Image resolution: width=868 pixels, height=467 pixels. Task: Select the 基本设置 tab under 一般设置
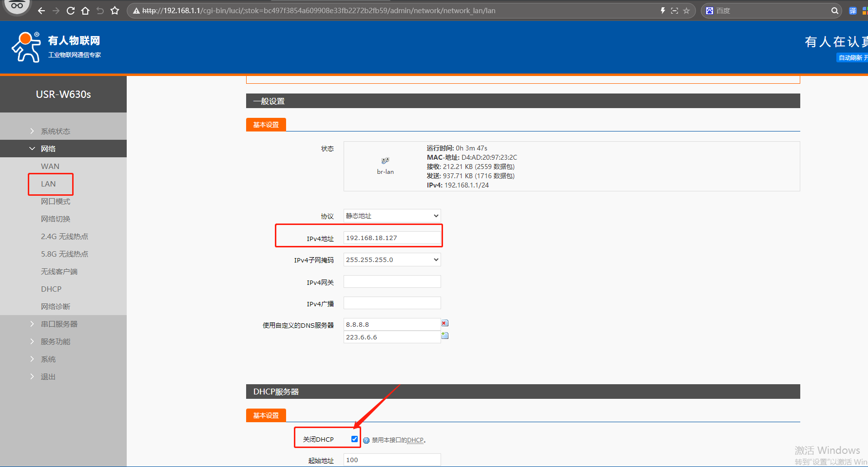click(266, 125)
